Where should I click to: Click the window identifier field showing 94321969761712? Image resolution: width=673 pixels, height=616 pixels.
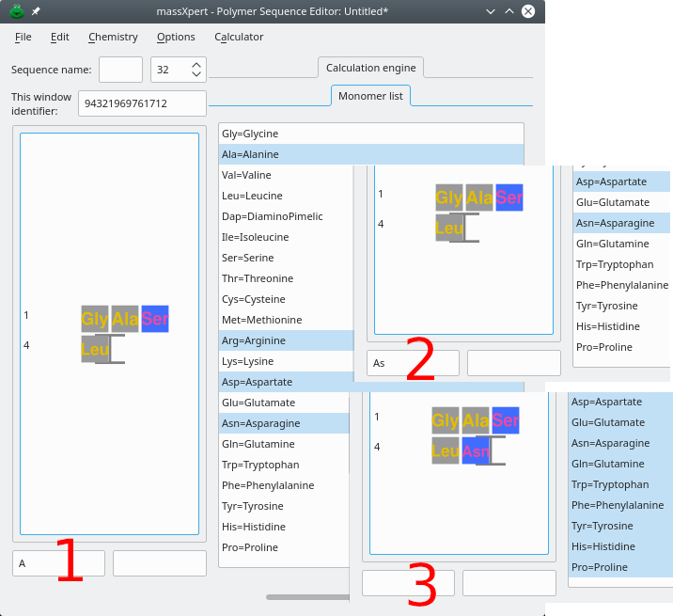[x=143, y=103]
